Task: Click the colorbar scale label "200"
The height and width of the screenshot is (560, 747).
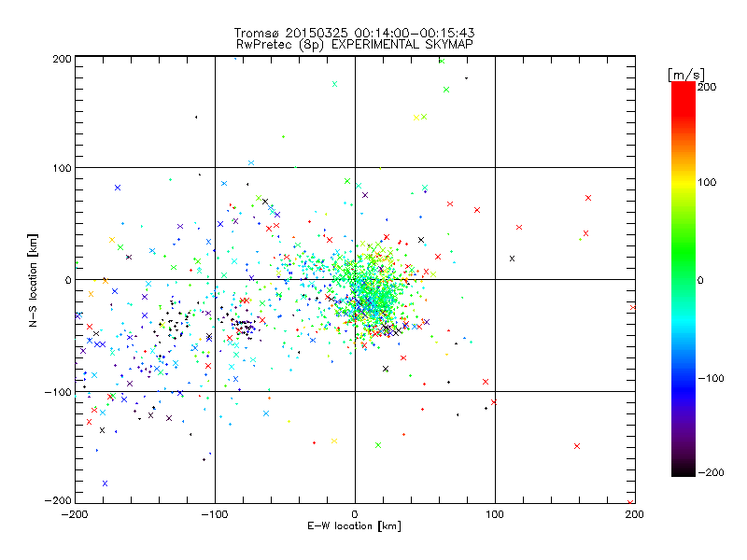Action: tap(707, 87)
